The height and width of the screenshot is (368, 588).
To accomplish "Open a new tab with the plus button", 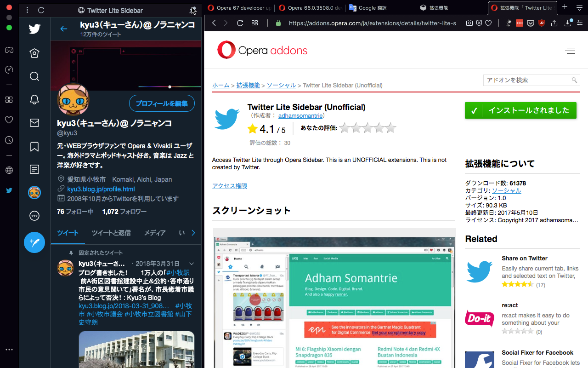I will point(565,7).
